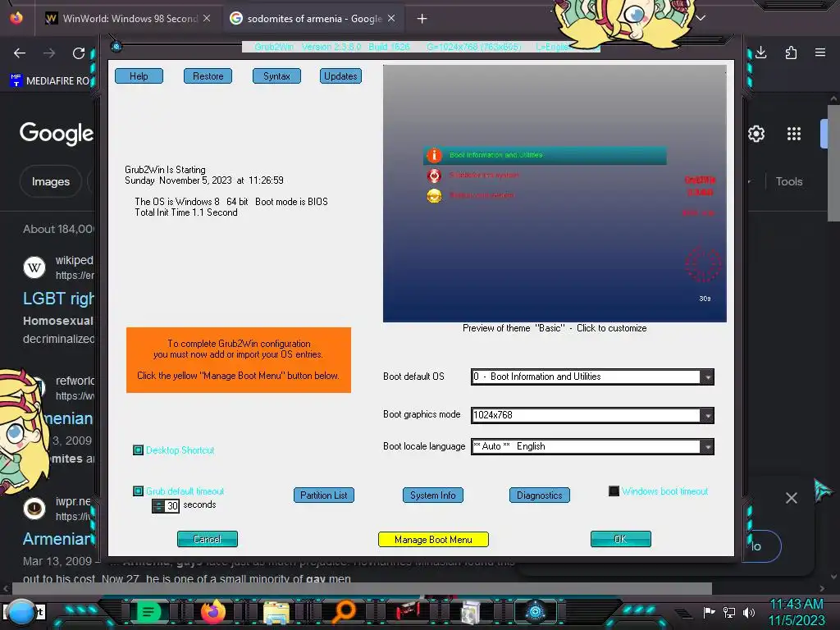Select the Images search filter
This screenshot has width=840, height=630.
[50, 181]
